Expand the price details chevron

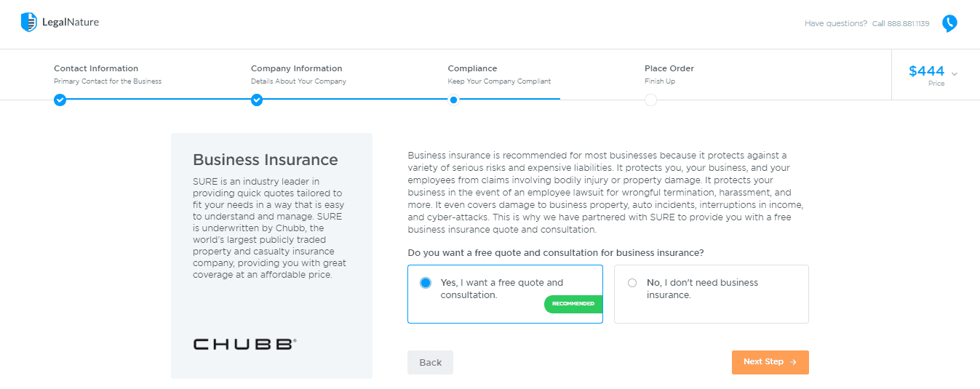[955, 74]
